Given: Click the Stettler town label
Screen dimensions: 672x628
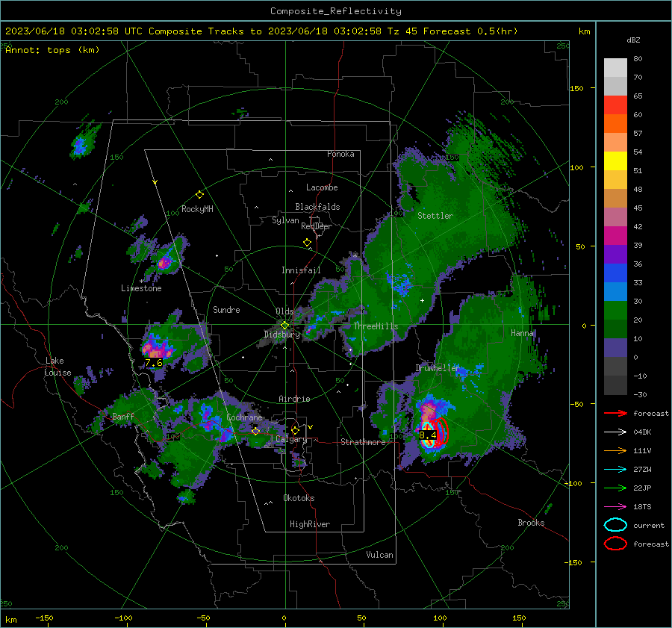Looking at the screenshot, I should pos(435,216).
